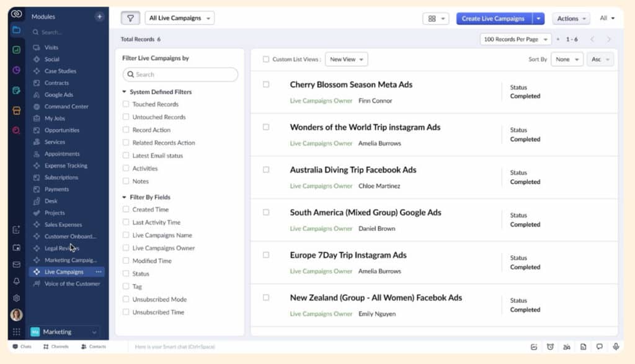The height and width of the screenshot is (364, 635).
Task: Click the Create Live Campaigns button
Action: [x=493, y=19]
